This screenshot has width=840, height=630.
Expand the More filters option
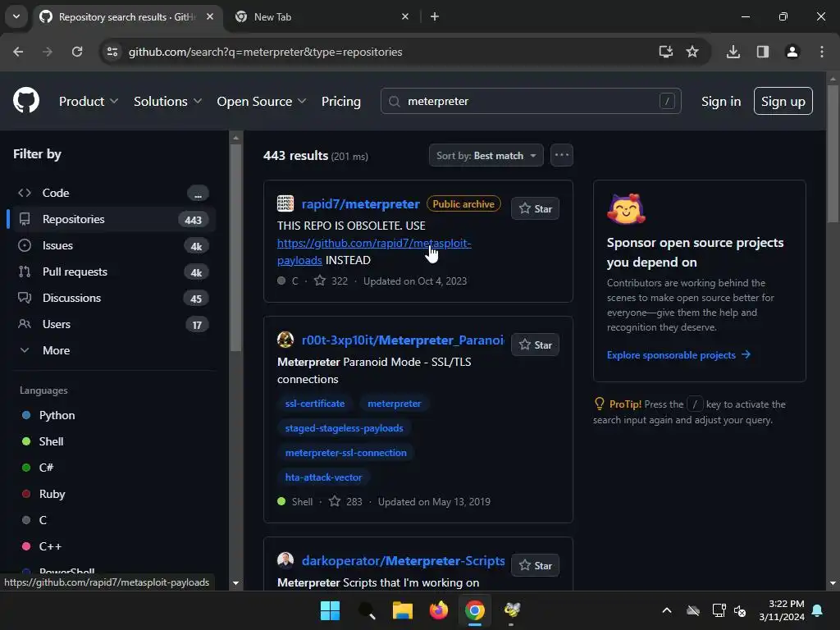click(112, 350)
